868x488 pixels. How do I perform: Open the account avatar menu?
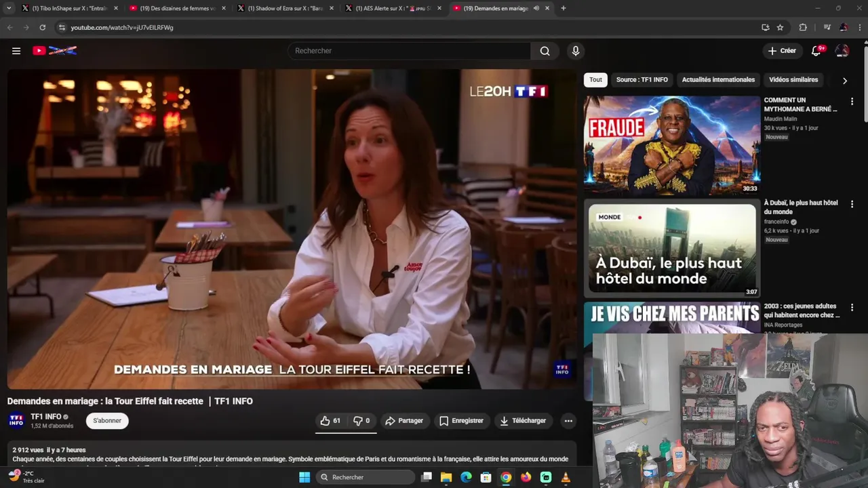point(842,51)
